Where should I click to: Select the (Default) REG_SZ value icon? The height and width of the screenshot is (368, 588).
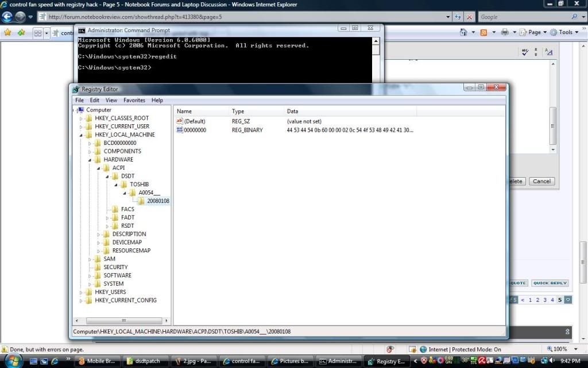[x=179, y=121]
